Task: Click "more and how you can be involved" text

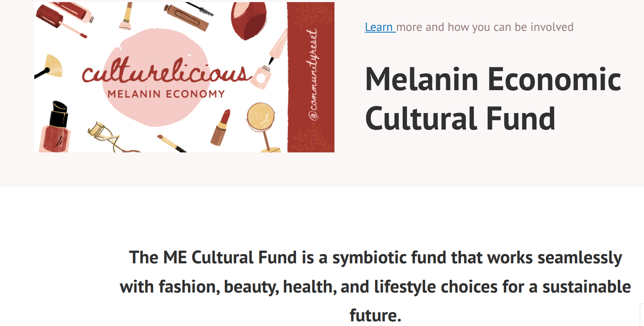Action: coord(485,27)
